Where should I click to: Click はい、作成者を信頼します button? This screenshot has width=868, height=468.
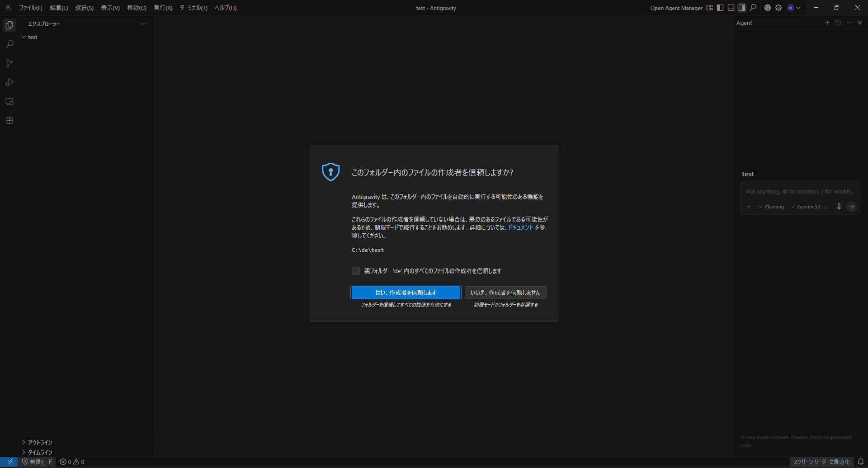click(x=406, y=293)
